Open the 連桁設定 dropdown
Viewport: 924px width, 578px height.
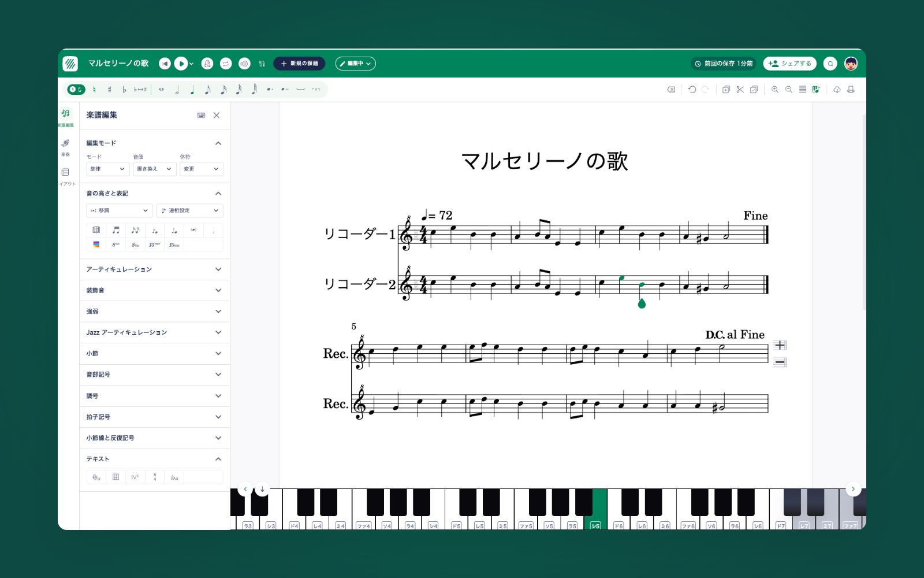point(189,210)
